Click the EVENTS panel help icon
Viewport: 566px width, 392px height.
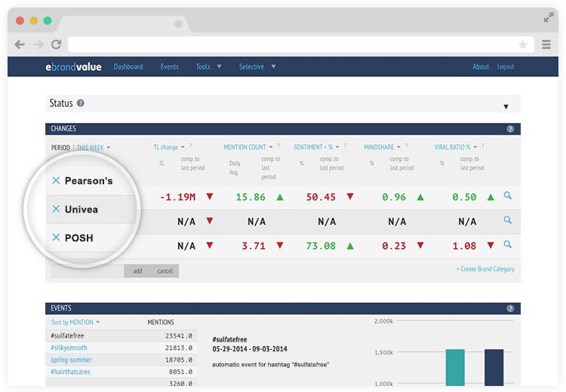[x=510, y=308]
